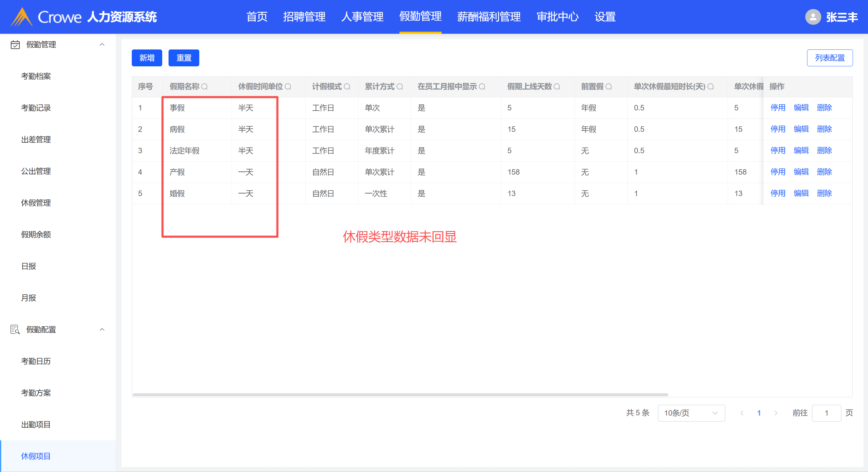Click the 前往 page number input field

[826, 413]
